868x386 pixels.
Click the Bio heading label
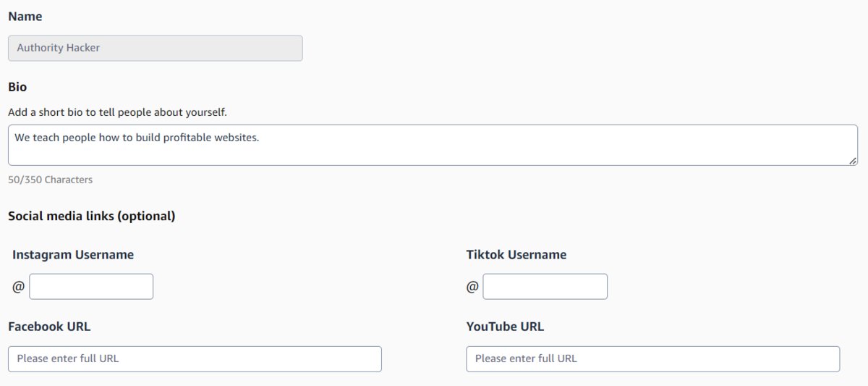click(x=17, y=87)
